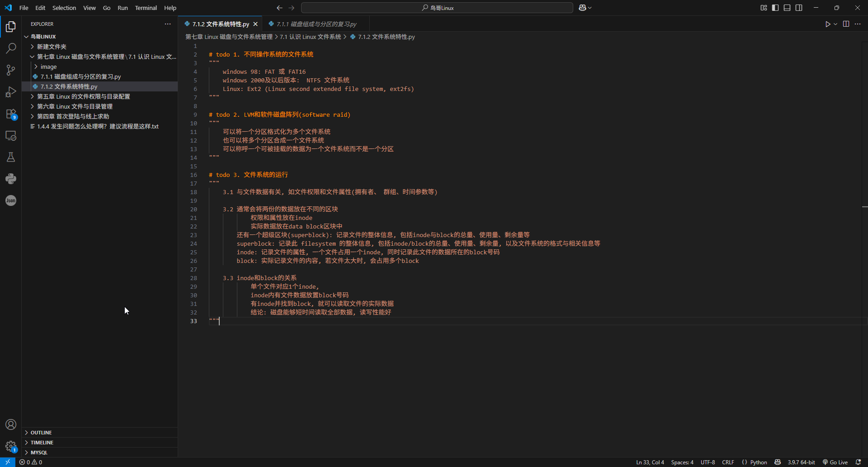Open Run and Debug view

click(11, 92)
